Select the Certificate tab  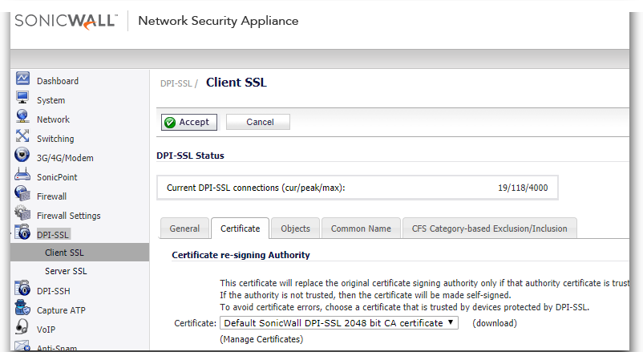pos(241,229)
